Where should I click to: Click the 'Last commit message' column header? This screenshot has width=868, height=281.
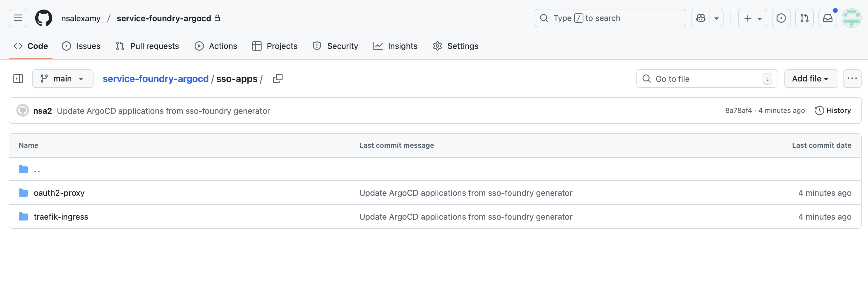tap(397, 145)
